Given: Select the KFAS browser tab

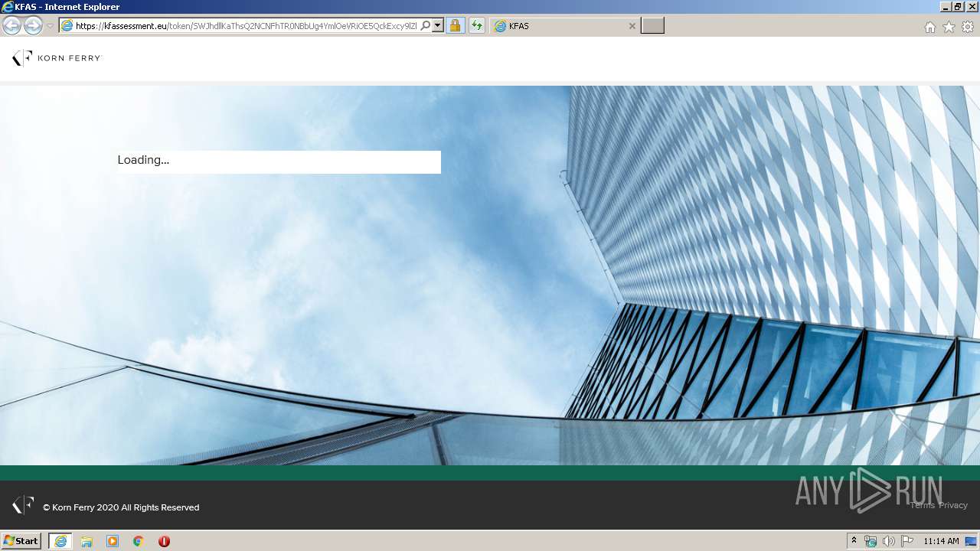Looking at the screenshot, I should 565,26.
